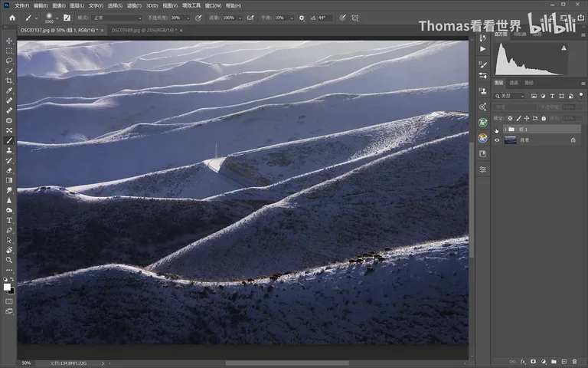This screenshot has width=588, height=368.
Task: Filter layers by type (T) icon
Action: pyautogui.click(x=552, y=96)
